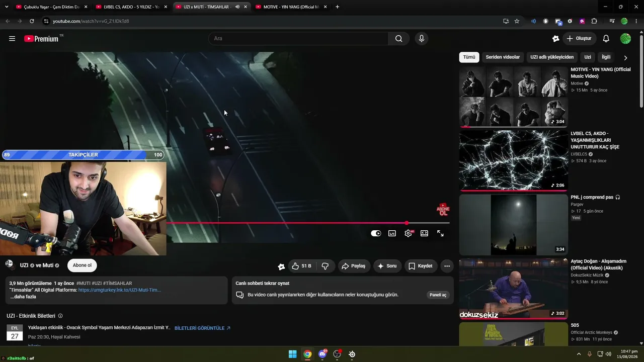Select the "İlgili" filter chip
Viewport: 644px width, 362px height.
click(606, 57)
